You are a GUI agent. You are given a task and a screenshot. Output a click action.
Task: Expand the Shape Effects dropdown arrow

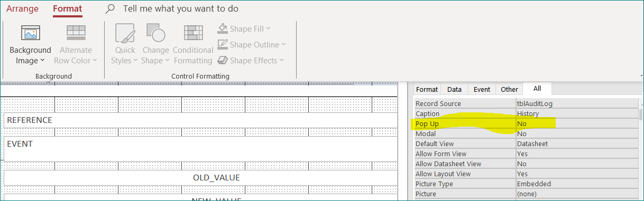point(281,61)
